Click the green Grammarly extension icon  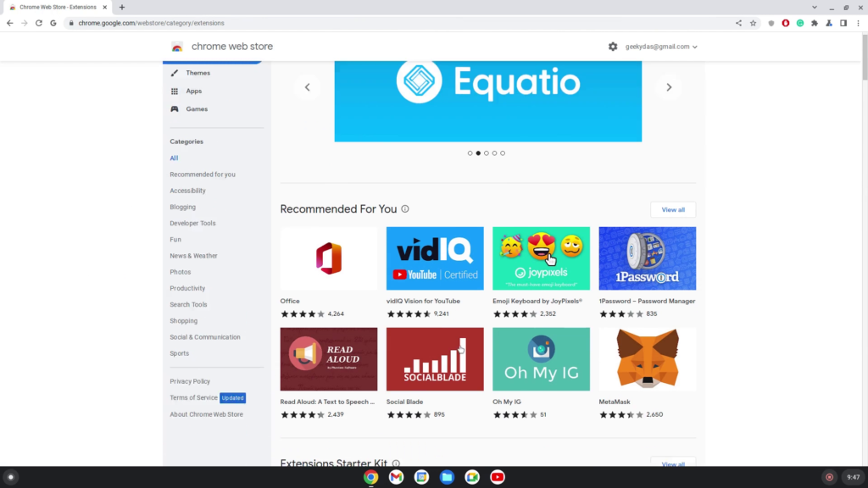click(800, 23)
